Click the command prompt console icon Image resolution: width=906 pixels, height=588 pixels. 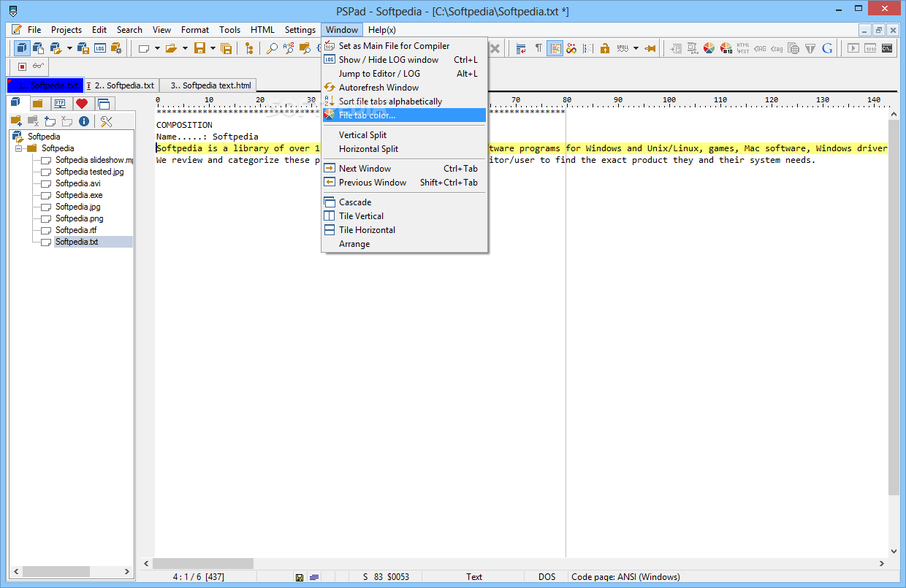click(x=887, y=48)
